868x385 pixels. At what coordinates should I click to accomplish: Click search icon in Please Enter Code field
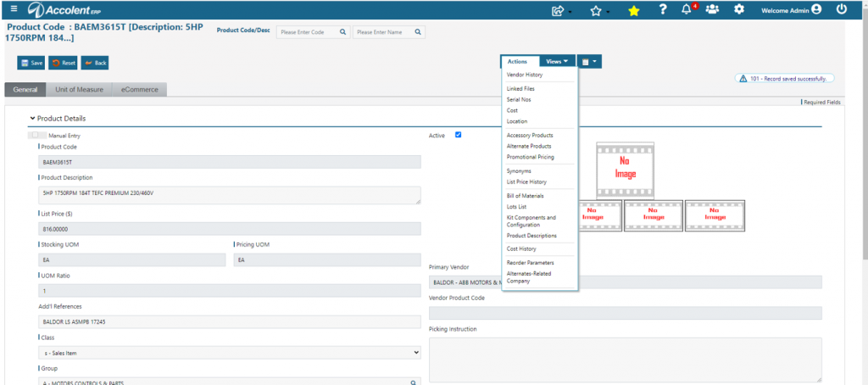[x=342, y=32]
